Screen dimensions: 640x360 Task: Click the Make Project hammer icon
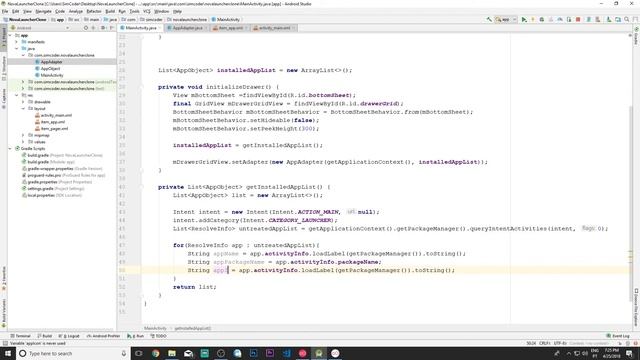[x=489, y=19]
